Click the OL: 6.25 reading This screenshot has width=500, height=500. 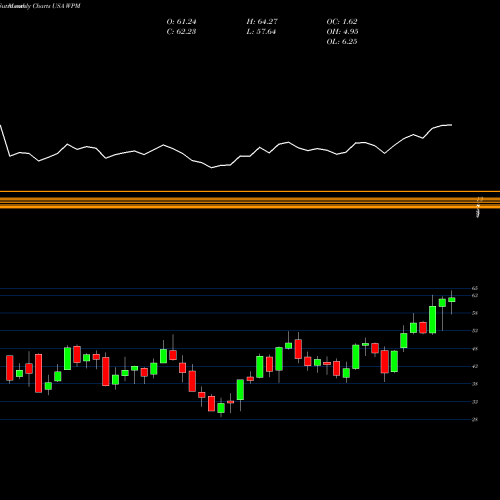click(342, 42)
